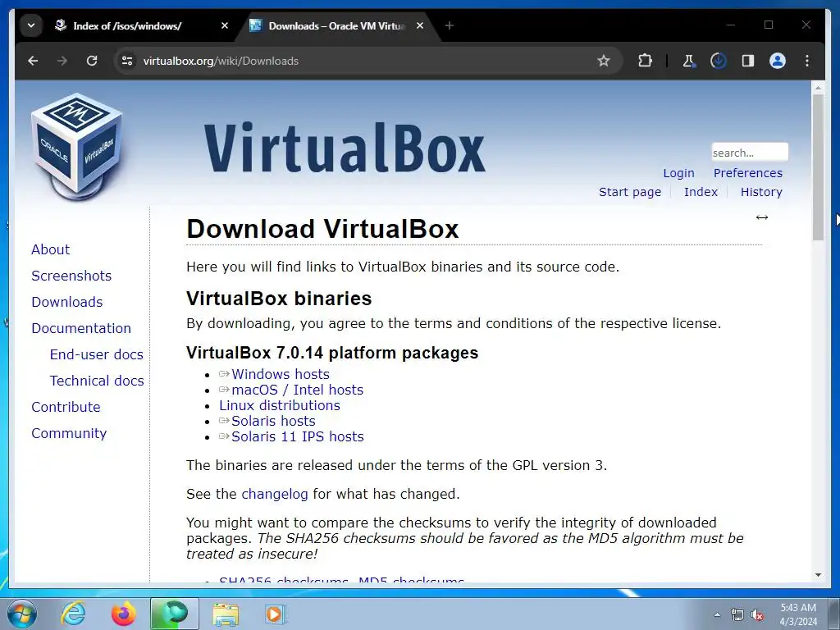Open Screenshots in the sidebar
Viewport: 840px width, 630px height.
point(71,276)
